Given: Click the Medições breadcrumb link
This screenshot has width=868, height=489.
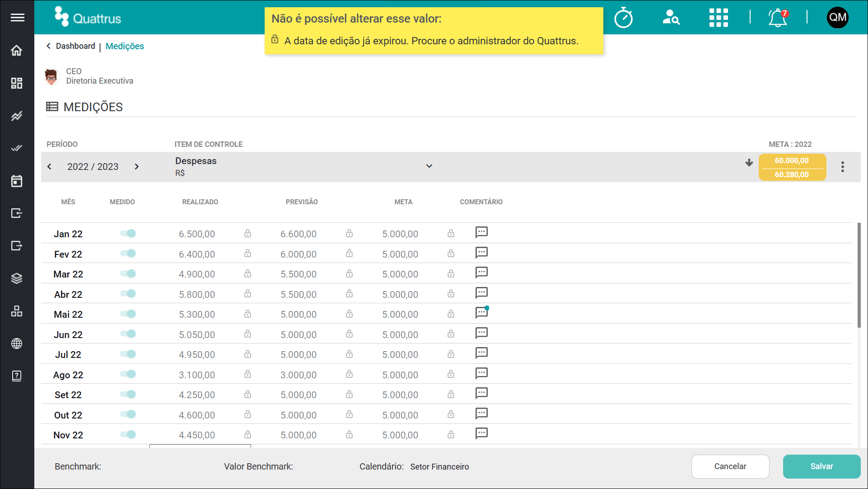Looking at the screenshot, I should [125, 46].
